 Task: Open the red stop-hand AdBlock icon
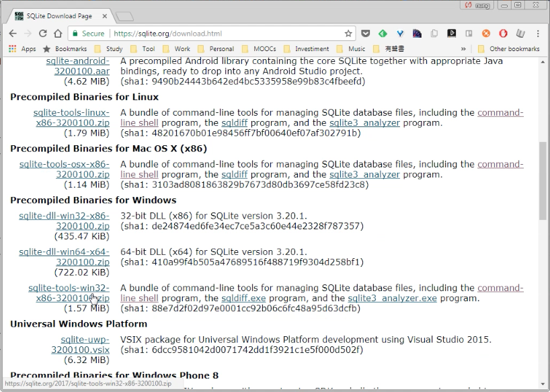point(503,34)
